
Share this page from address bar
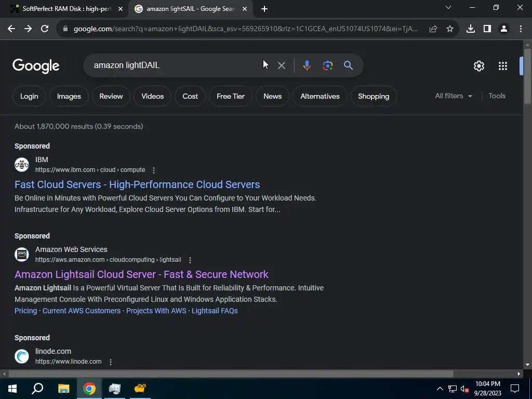point(433,29)
